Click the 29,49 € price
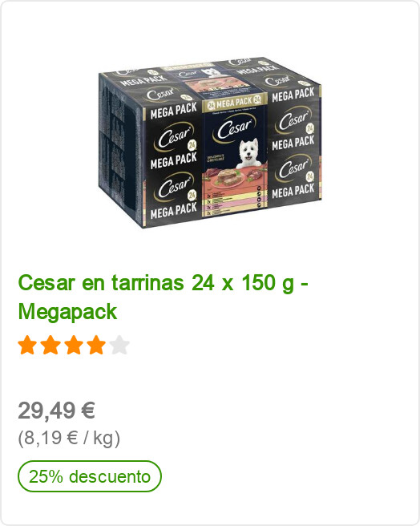Viewport: 420px width, 526px height. point(56,411)
